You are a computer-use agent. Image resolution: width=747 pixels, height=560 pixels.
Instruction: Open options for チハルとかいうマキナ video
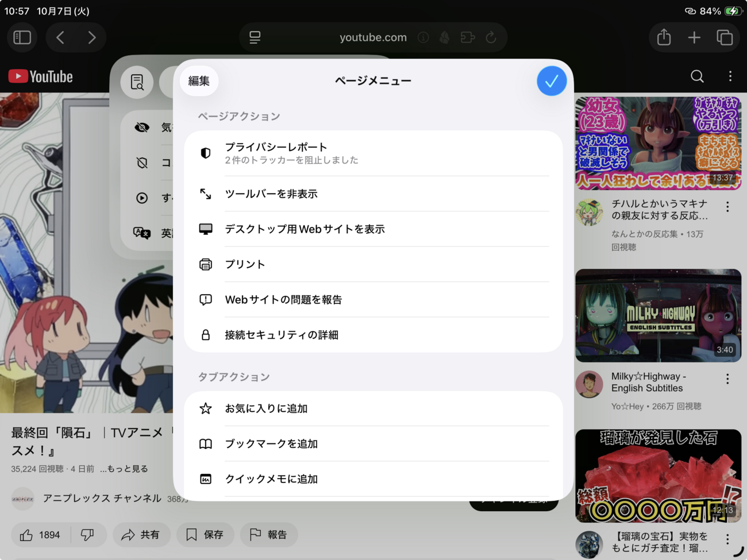tap(727, 207)
